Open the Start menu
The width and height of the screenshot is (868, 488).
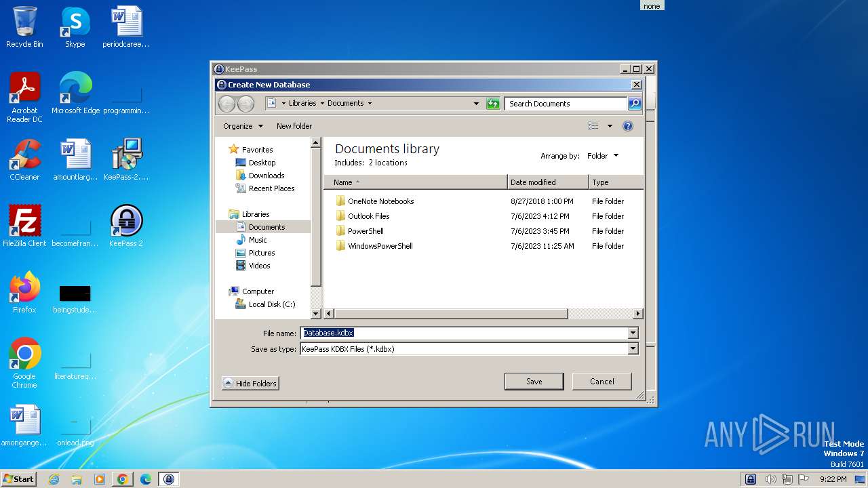(x=18, y=479)
